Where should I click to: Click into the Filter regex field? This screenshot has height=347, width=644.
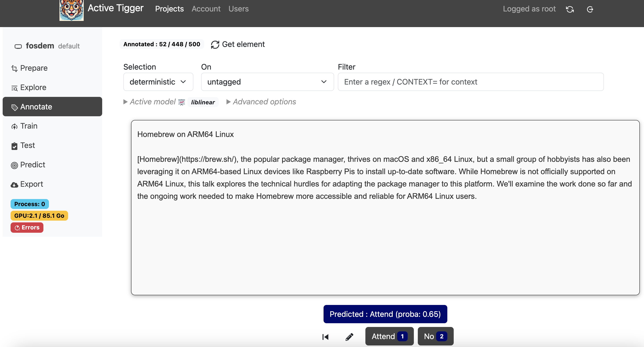tap(470, 82)
